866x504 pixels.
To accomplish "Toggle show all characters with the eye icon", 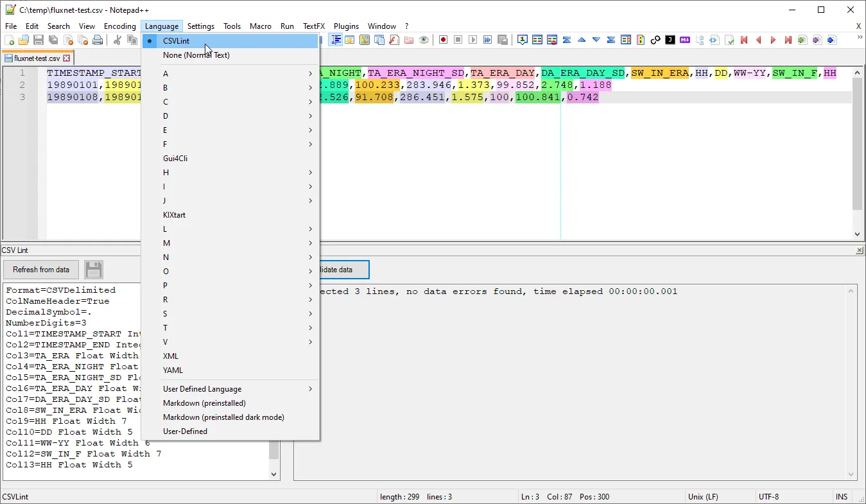I will (x=424, y=40).
